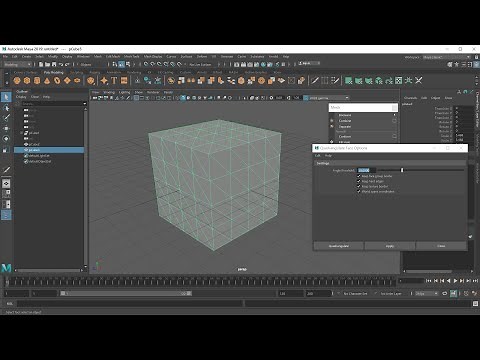Open the Edit Mesh menu
The height and width of the screenshot is (360, 480).
click(x=113, y=57)
